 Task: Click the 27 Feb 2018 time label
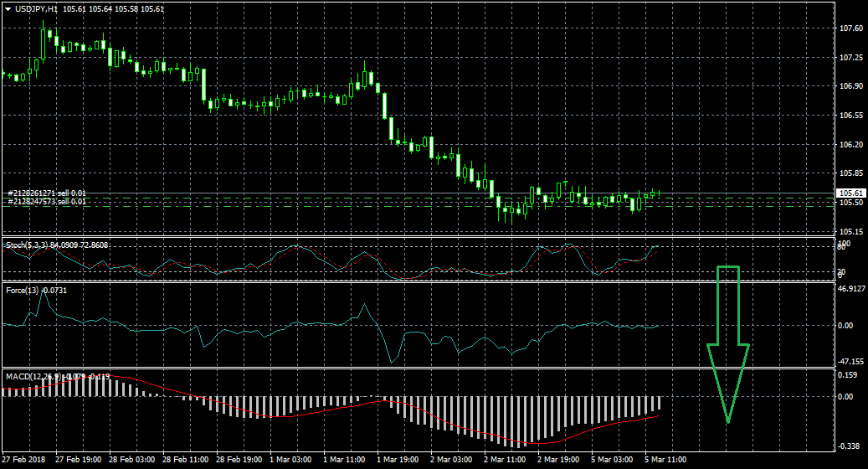(24, 461)
